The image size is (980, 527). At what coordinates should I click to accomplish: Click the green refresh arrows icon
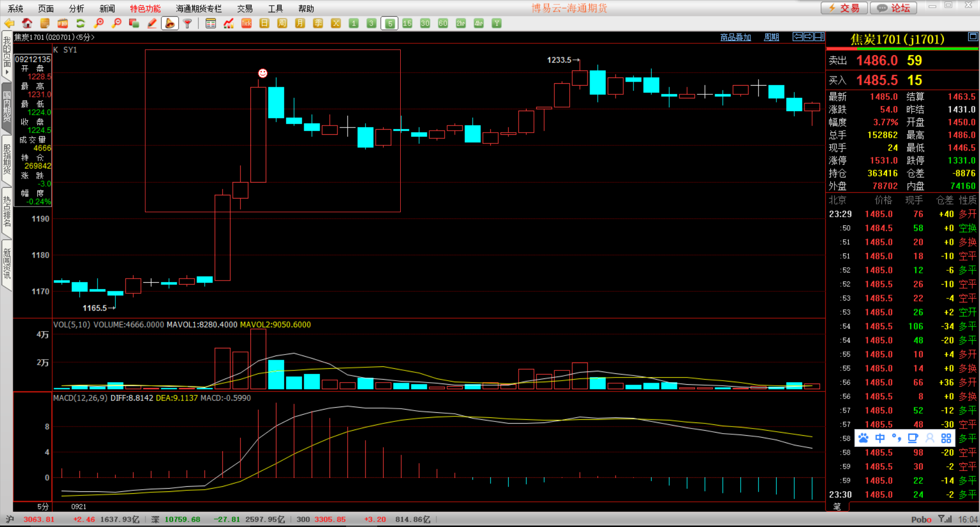tap(80, 23)
